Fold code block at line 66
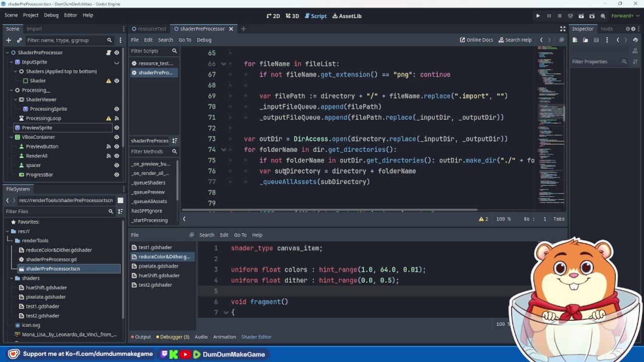644x362 pixels. [224, 64]
